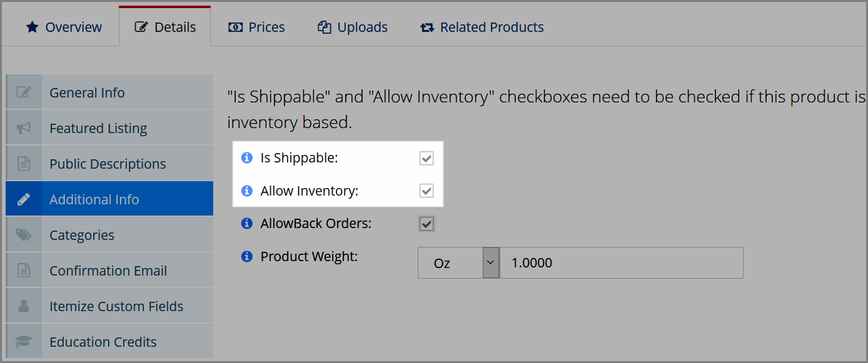The width and height of the screenshot is (868, 363).
Task: Click the Public Descriptions document icon
Action: click(24, 164)
